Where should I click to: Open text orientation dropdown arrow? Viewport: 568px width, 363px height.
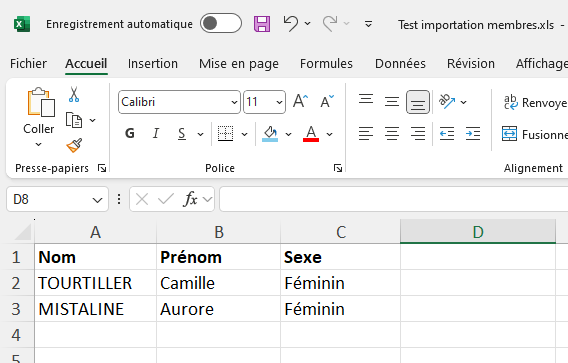[x=464, y=103]
